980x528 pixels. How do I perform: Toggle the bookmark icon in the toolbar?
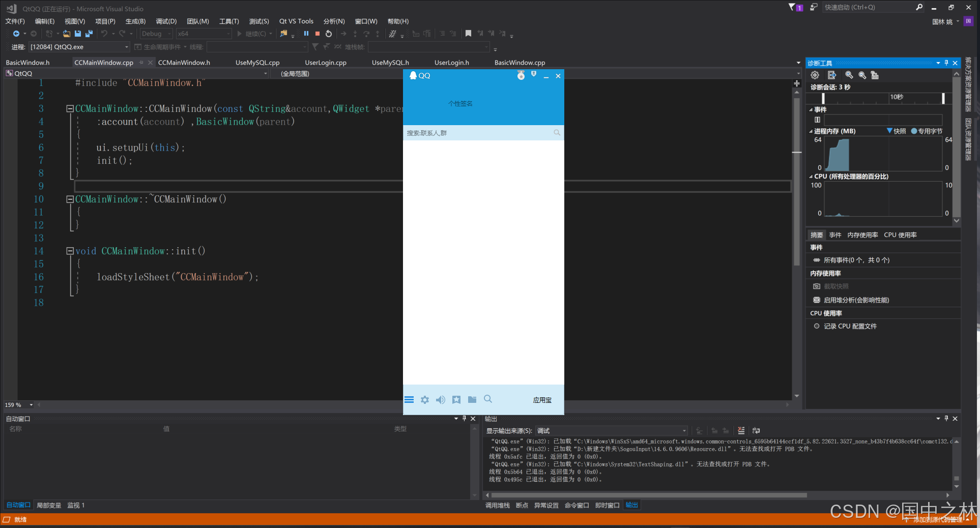(x=468, y=34)
